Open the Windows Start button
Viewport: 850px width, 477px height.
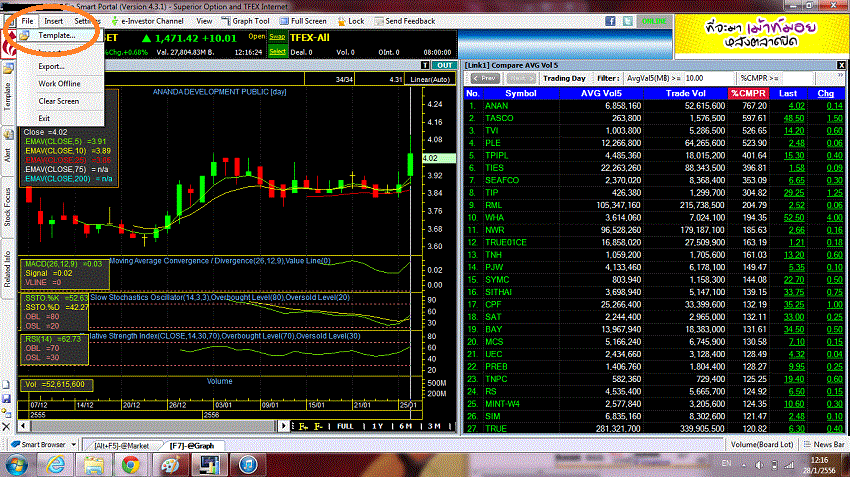point(17,465)
